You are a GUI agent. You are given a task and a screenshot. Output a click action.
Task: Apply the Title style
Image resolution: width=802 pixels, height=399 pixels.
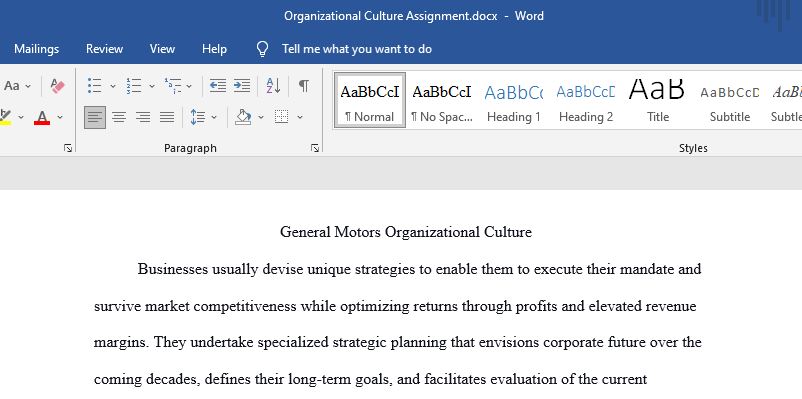tap(658, 101)
